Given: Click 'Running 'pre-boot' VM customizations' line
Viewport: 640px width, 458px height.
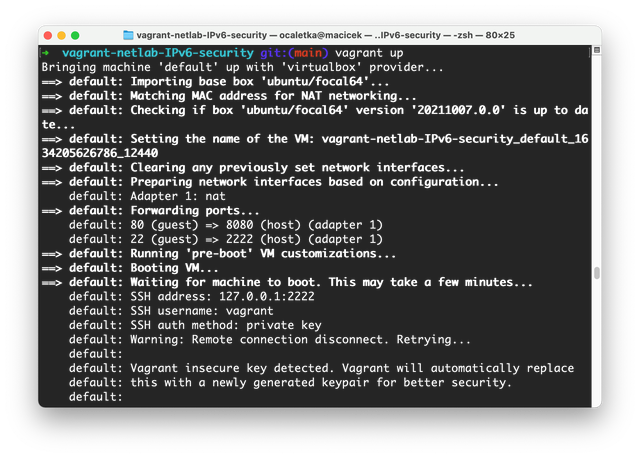Looking at the screenshot, I should coord(218,253).
